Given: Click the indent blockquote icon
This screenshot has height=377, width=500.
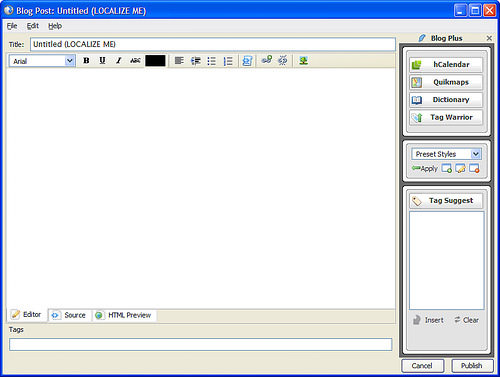Looking at the screenshot, I should [x=196, y=61].
